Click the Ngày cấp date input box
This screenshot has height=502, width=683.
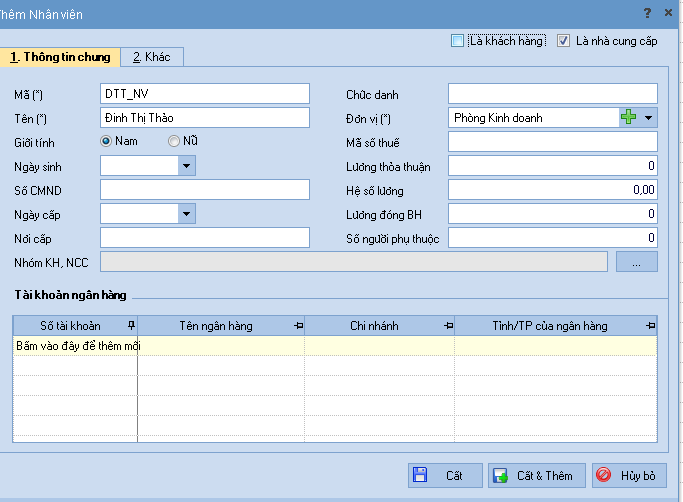tap(139, 214)
